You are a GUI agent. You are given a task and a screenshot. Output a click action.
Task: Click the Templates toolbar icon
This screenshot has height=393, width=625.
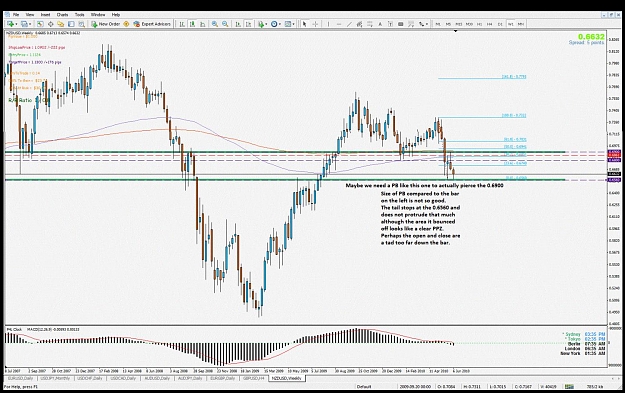pyautogui.click(x=288, y=24)
